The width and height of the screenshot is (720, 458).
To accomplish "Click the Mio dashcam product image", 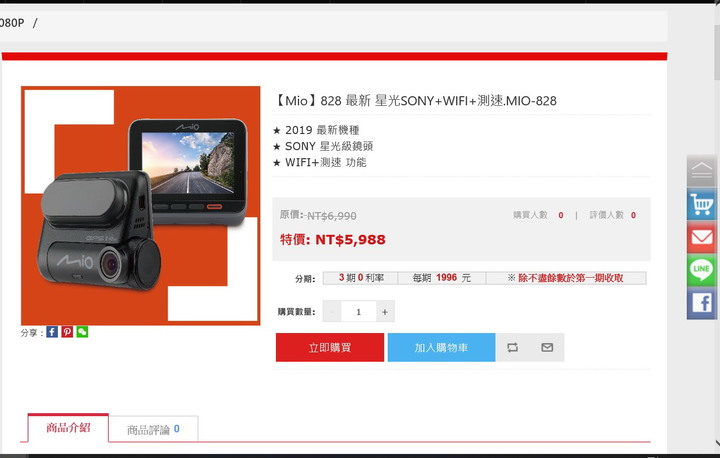I will (x=141, y=205).
